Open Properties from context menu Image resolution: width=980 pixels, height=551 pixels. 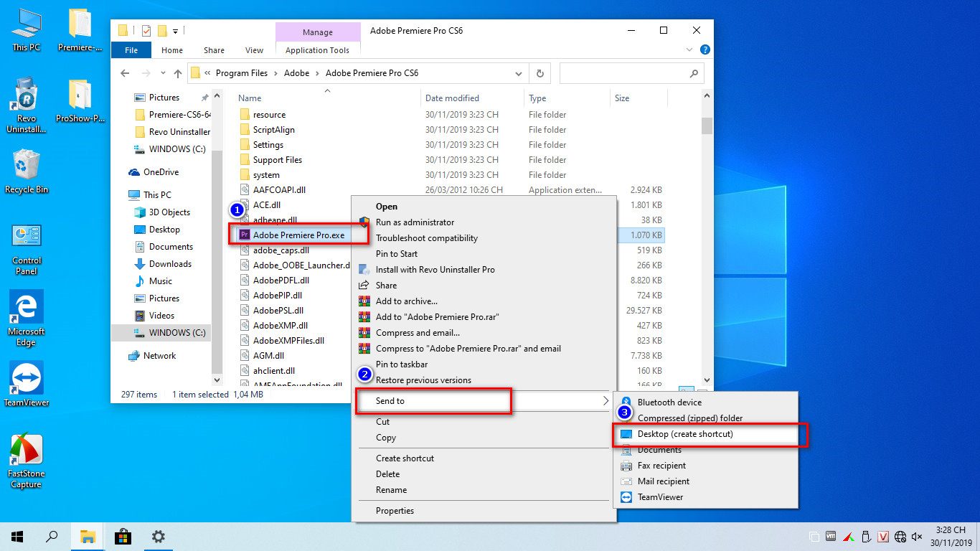395,511
